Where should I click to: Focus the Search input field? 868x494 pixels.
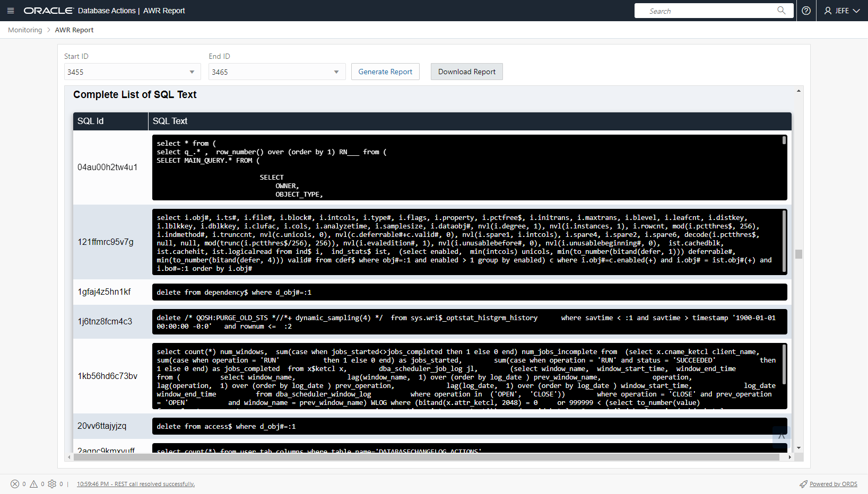pos(709,11)
